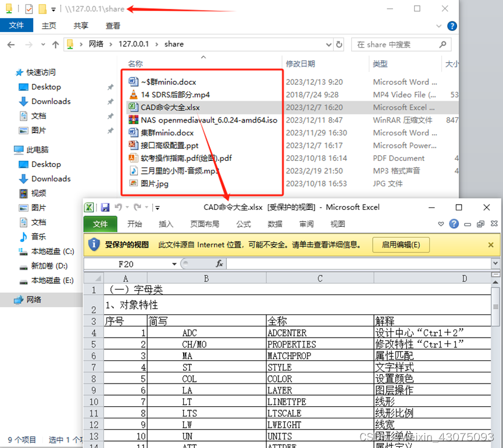503x448 pixels.
Task: Refresh the share folder view
Action: point(339,44)
